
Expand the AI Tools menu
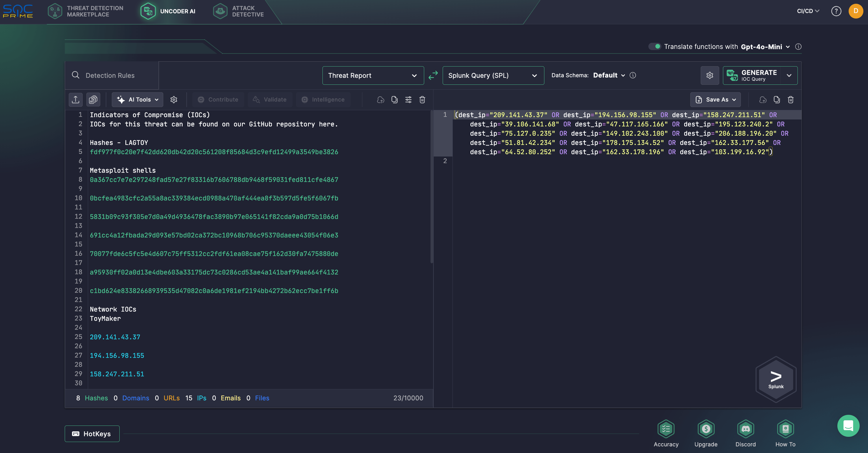coord(138,100)
